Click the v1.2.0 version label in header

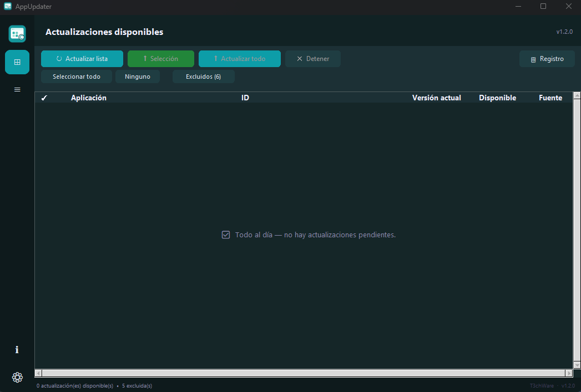[x=564, y=32]
